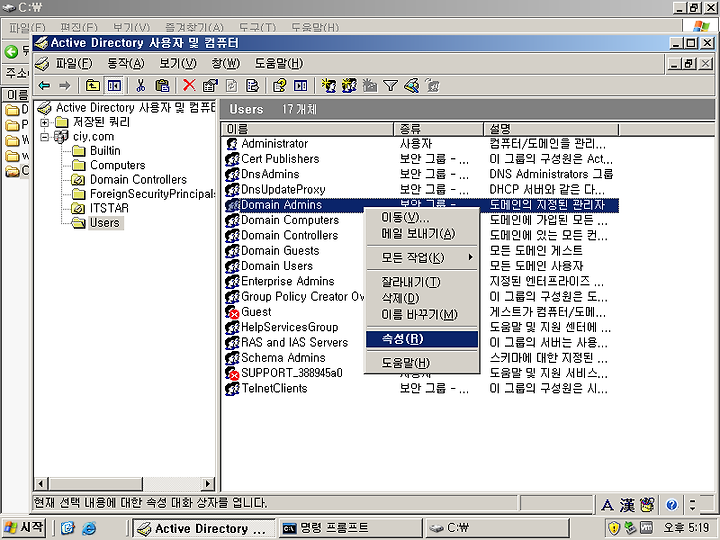
Task: Click the Add to group toolbar icon
Action: [432, 85]
